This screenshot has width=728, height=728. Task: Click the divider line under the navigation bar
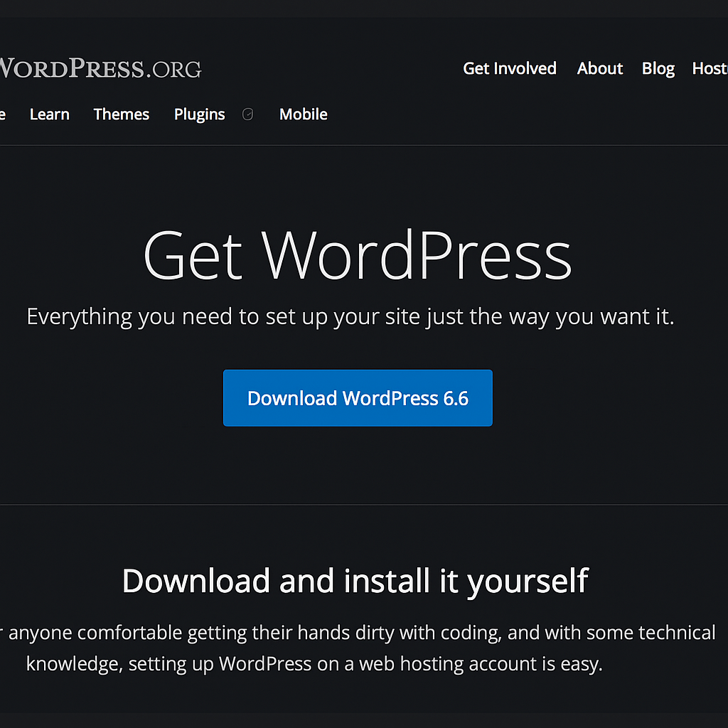pos(364,145)
